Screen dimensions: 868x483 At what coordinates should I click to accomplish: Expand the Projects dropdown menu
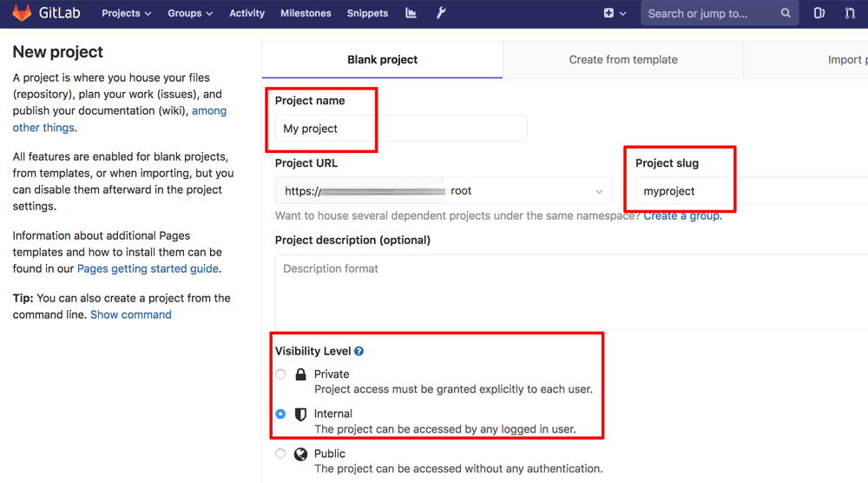click(126, 13)
